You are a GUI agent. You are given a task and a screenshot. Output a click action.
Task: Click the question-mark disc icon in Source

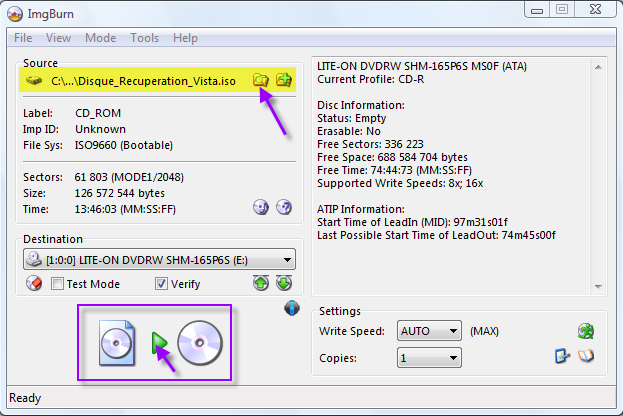pyautogui.click(x=284, y=207)
